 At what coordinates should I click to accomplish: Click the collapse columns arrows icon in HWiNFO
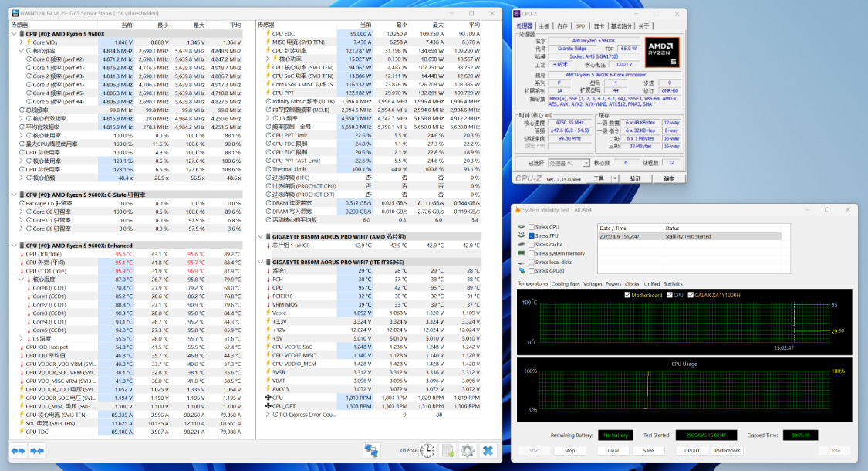(x=35, y=450)
